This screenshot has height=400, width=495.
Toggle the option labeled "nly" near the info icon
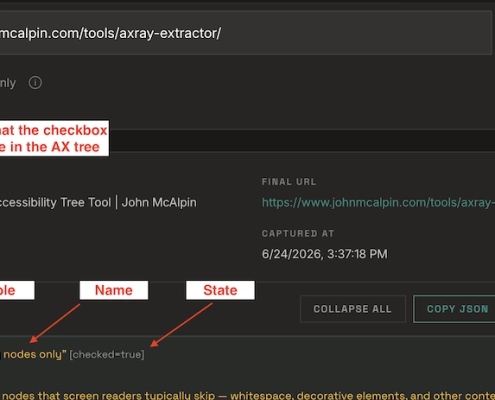click(8, 83)
